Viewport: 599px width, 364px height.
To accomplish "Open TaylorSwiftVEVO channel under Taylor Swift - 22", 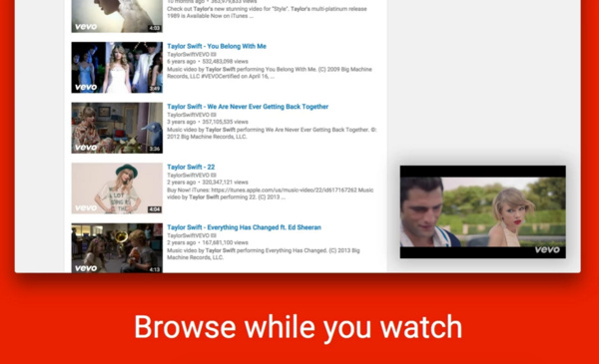I will (192, 176).
